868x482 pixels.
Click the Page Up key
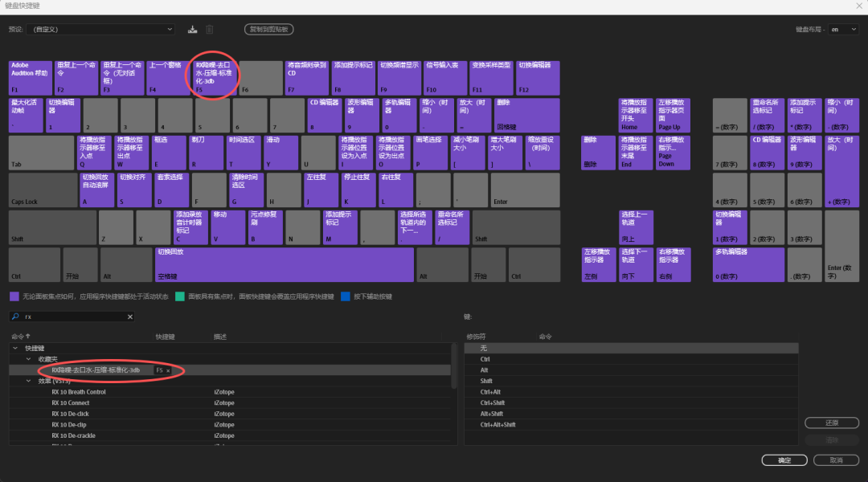coord(674,116)
